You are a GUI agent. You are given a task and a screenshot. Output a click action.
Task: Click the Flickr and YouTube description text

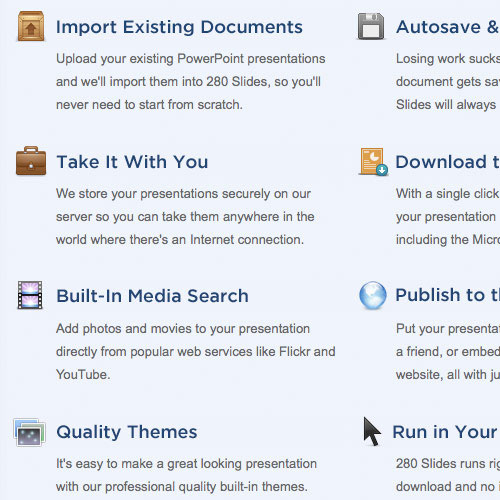coord(196,352)
